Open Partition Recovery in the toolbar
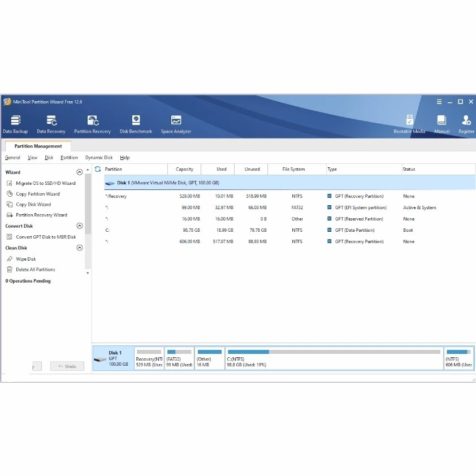The image size is (476, 476). [x=92, y=124]
